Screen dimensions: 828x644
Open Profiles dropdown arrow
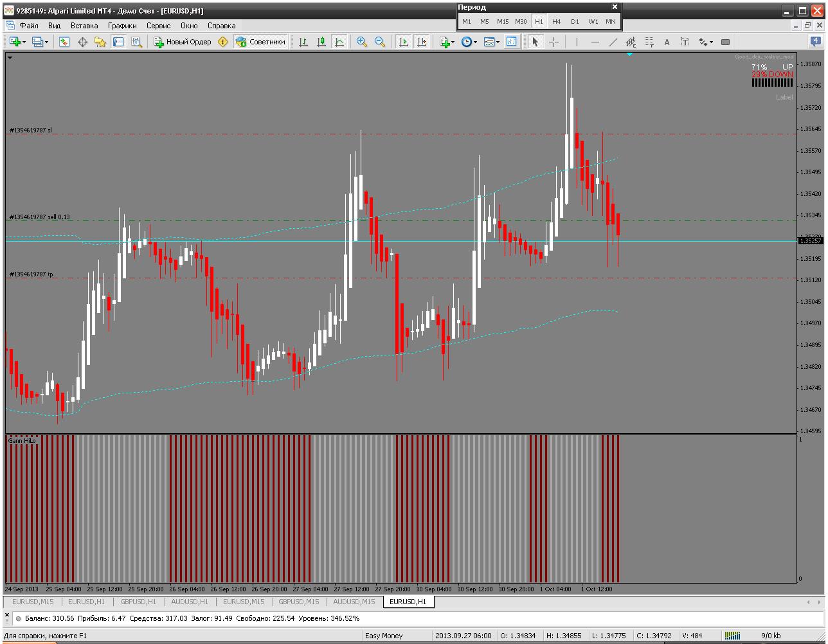point(46,42)
